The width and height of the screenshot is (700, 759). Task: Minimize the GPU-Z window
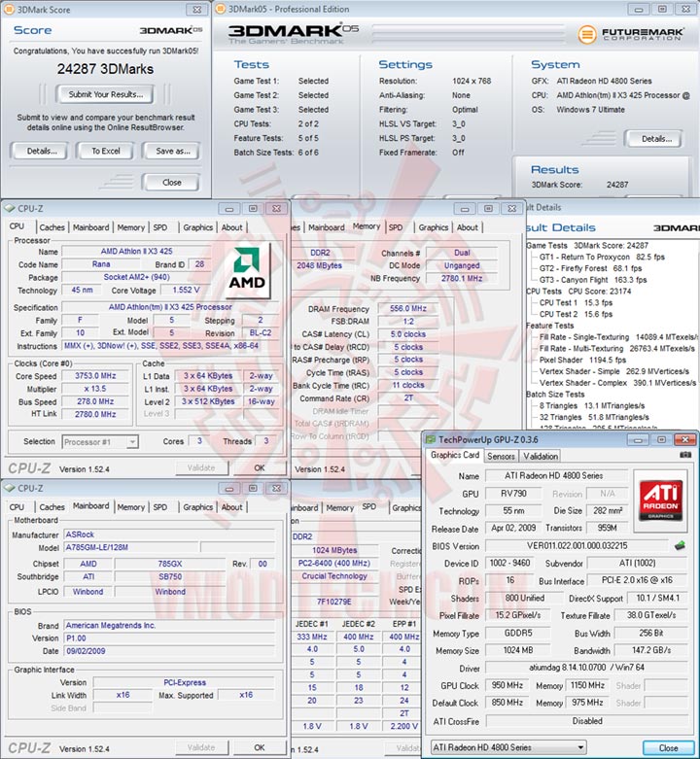click(639, 439)
